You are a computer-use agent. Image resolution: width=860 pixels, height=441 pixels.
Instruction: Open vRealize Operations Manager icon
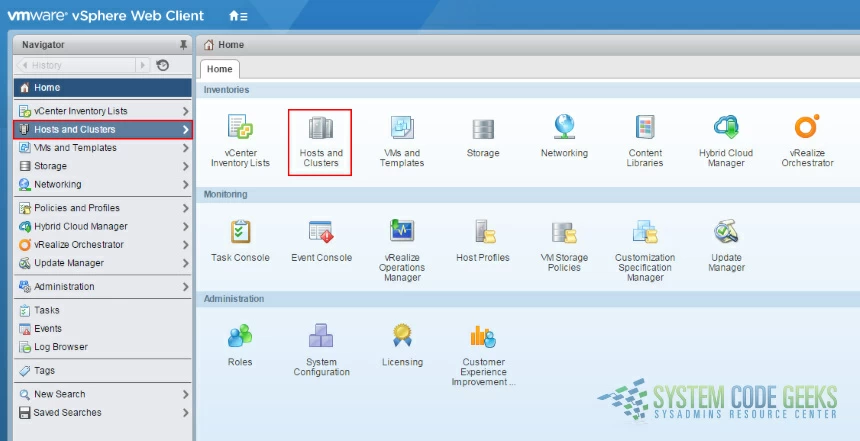(x=402, y=230)
